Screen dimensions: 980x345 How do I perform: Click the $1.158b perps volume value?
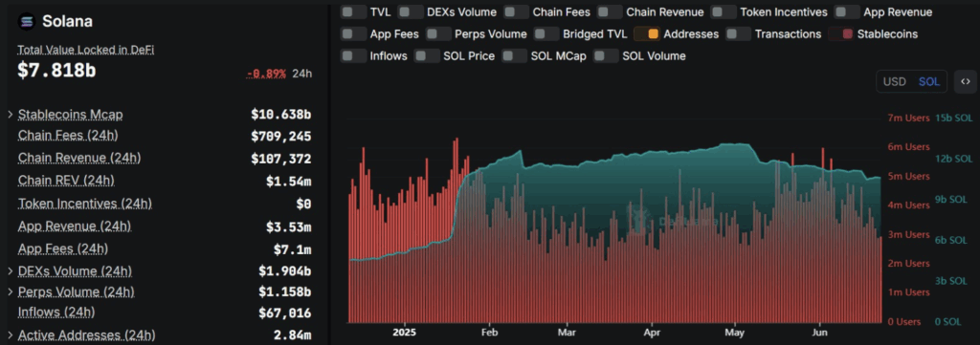pyautogui.click(x=284, y=292)
